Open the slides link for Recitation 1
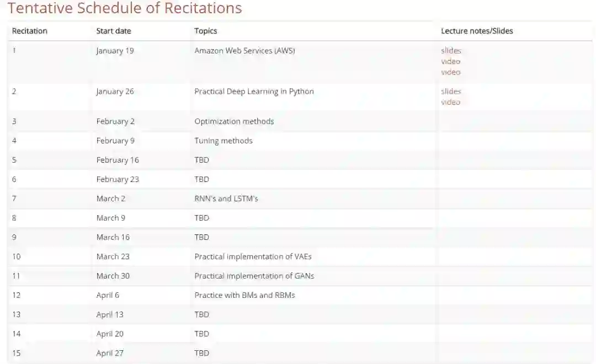The height and width of the screenshot is (364, 596). 451,51
